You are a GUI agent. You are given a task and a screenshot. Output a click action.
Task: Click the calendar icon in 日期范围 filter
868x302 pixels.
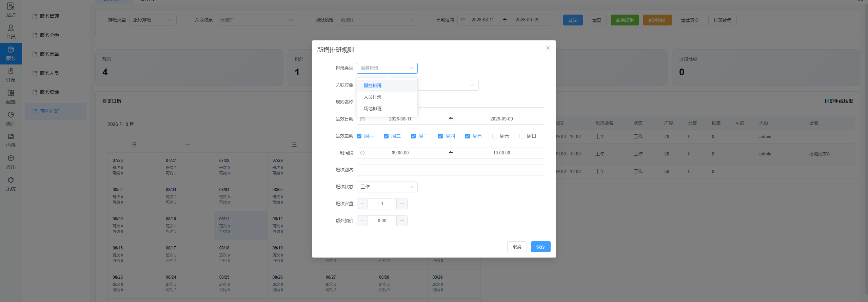[463, 20]
